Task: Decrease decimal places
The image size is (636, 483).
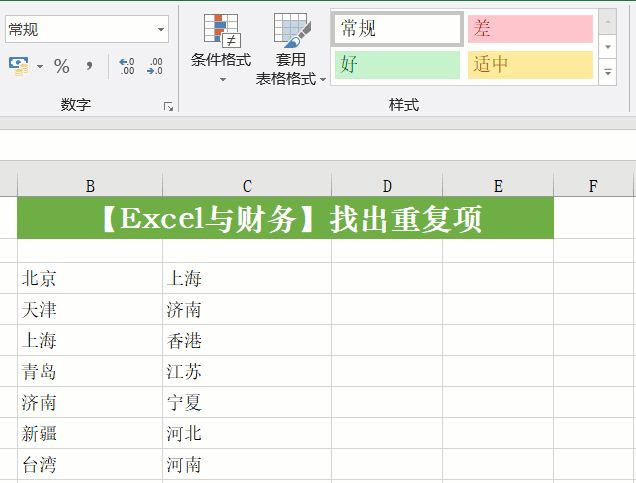Action: click(155, 66)
